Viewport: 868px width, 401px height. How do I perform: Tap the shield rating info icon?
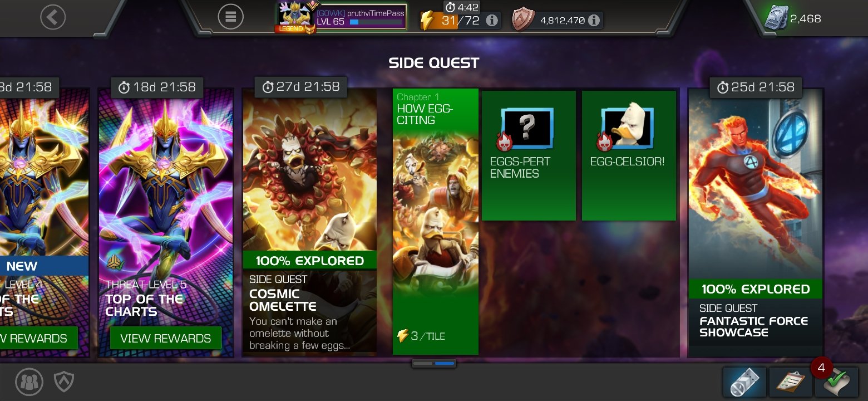(594, 21)
